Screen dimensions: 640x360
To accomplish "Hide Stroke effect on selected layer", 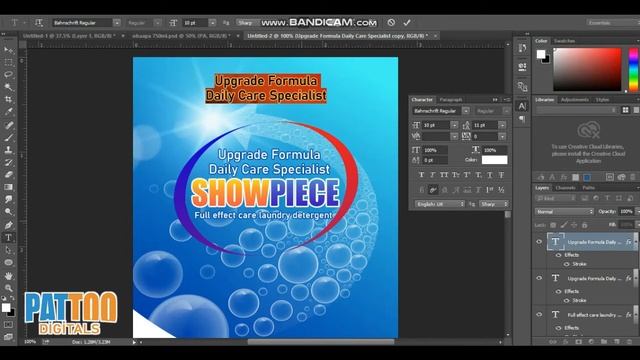I will pos(567,264).
